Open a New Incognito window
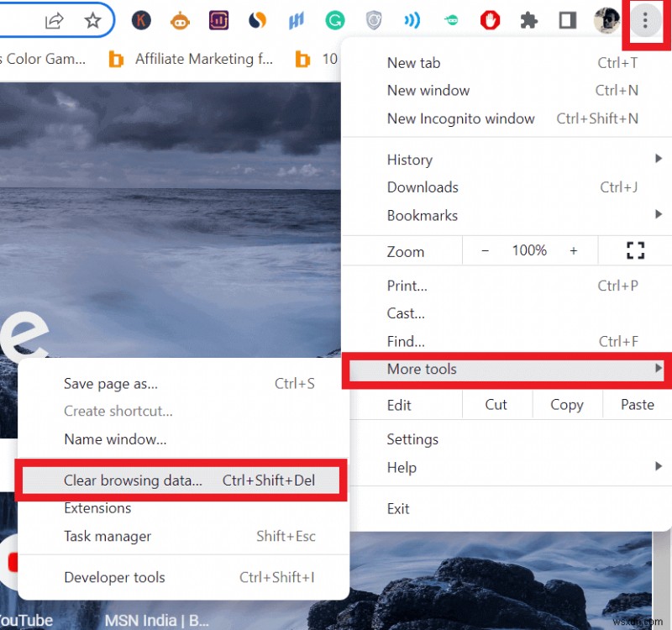The width and height of the screenshot is (672, 630). (460, 118)
